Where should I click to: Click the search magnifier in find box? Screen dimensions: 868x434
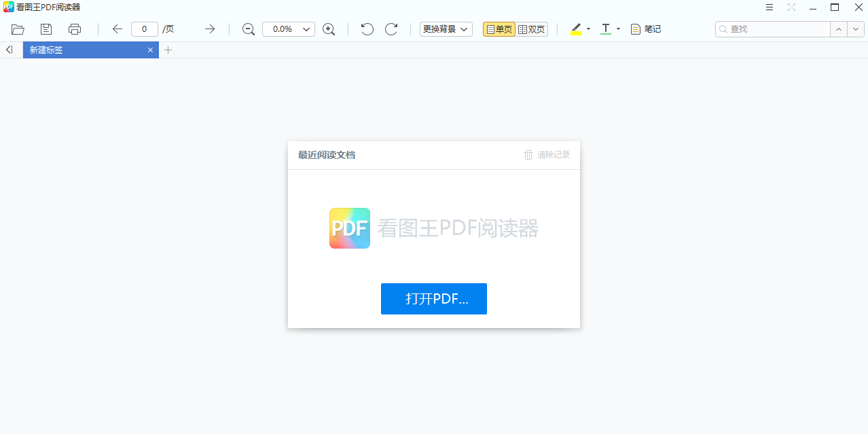point(723,29)
